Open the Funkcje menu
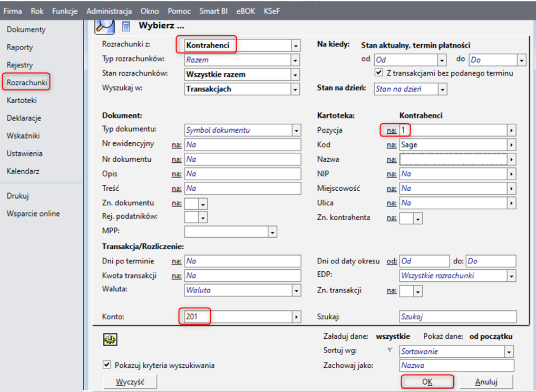536x392 pixels. pos(65,11)
